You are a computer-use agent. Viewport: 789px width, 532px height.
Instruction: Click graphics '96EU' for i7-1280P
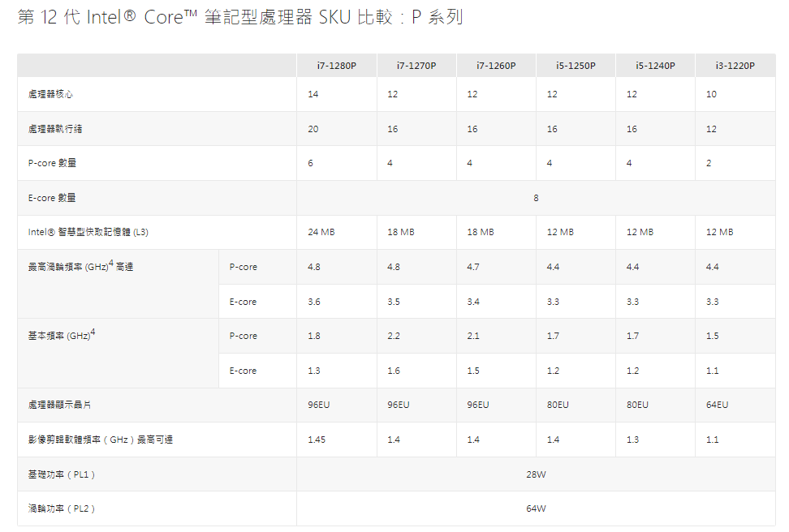(318, 405)
